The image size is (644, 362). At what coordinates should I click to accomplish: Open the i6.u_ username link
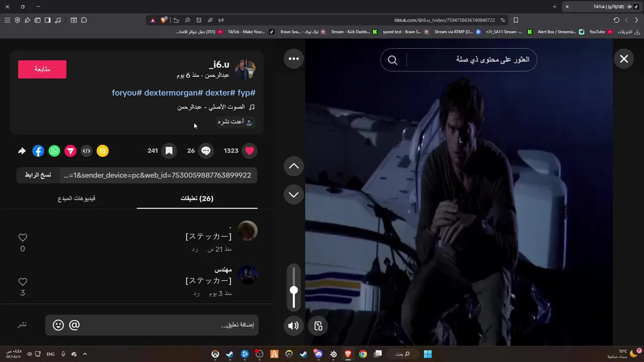219,64
